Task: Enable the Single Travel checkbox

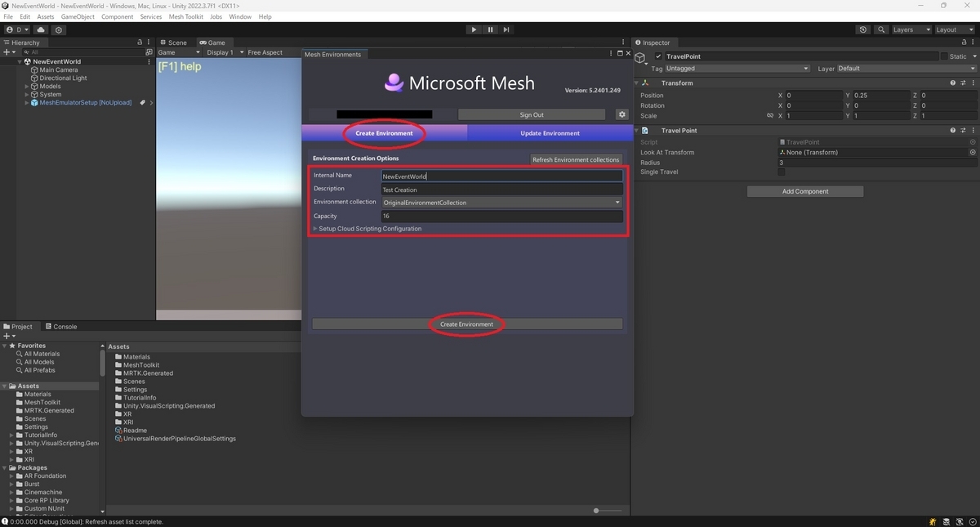Action: tap(782, 172)
